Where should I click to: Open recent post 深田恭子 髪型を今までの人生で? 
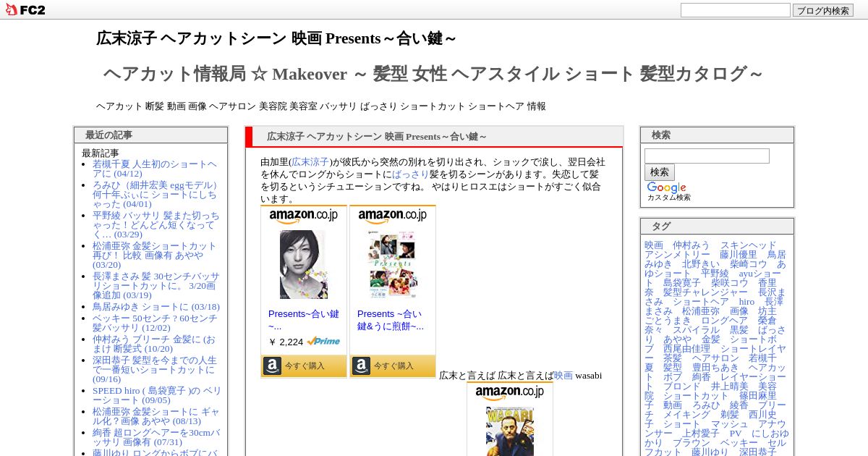155,369
